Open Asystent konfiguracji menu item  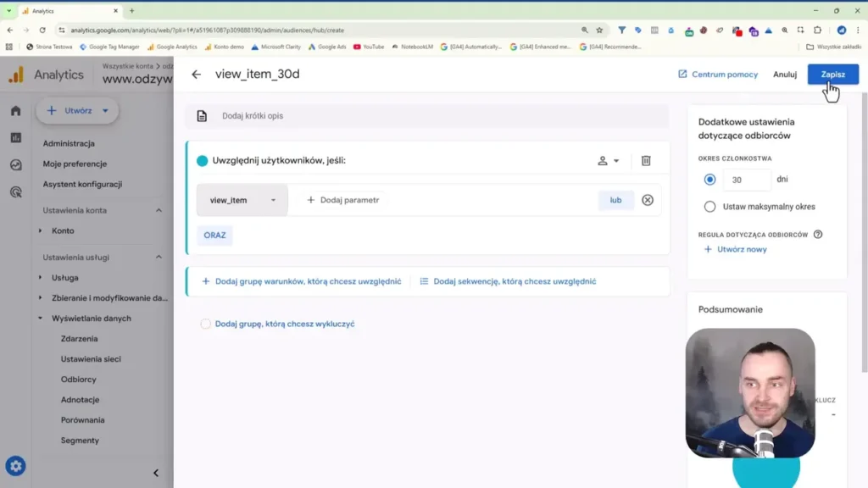pos(82,184)
